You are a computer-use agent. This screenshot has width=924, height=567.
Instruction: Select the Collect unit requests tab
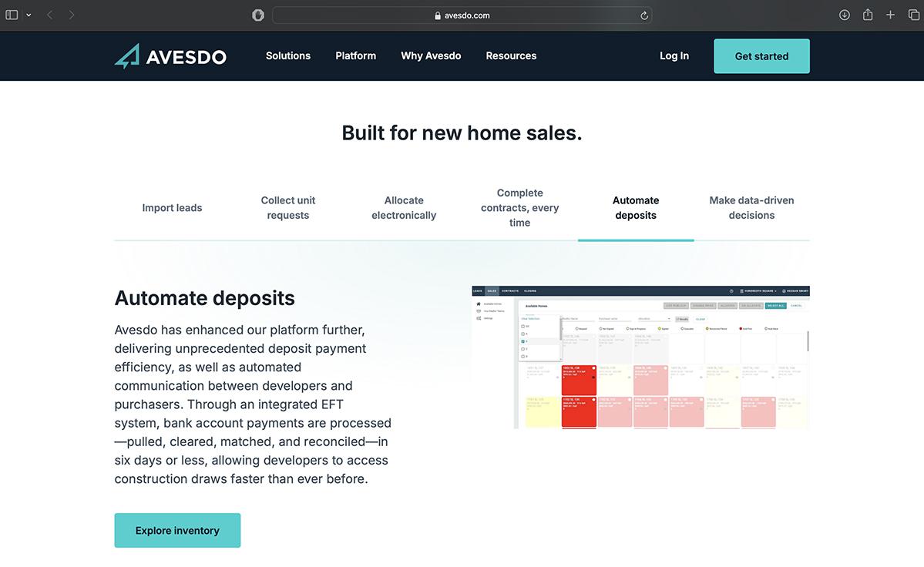point(288,208)
